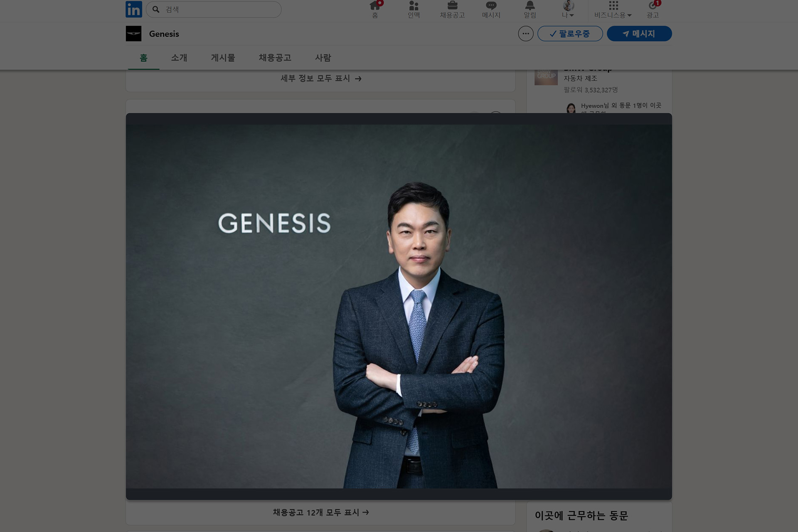798x532 pixels.
Task: Switch to the People (사람) tab
Action: tap(323, 58)
